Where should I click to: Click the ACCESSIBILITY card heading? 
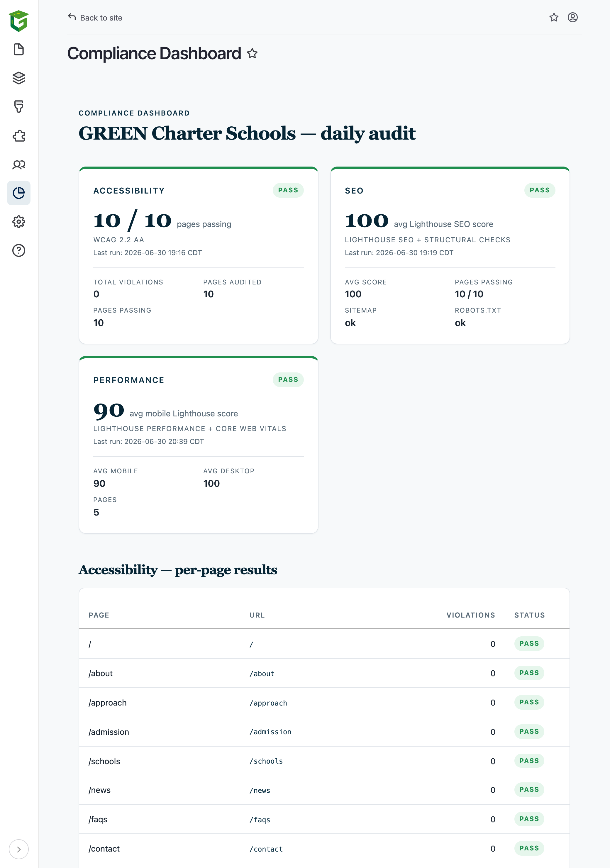(x=129, y=191)
